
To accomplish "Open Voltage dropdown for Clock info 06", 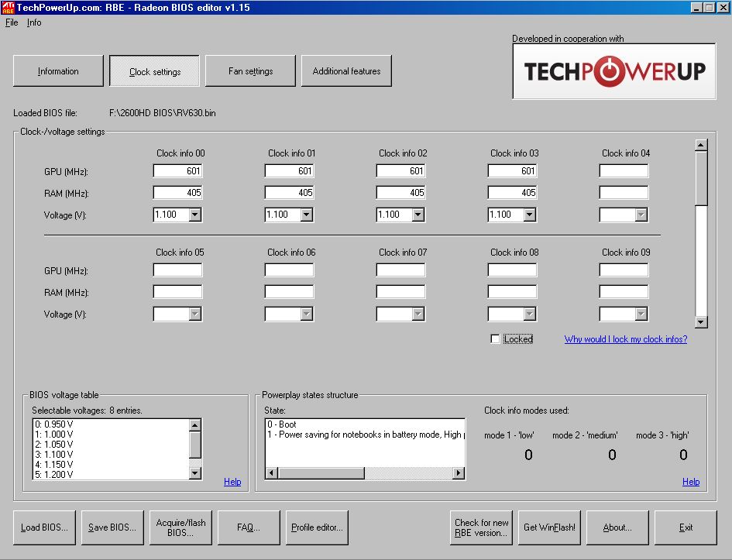I will pyautogui.click(x=307, y=314).
